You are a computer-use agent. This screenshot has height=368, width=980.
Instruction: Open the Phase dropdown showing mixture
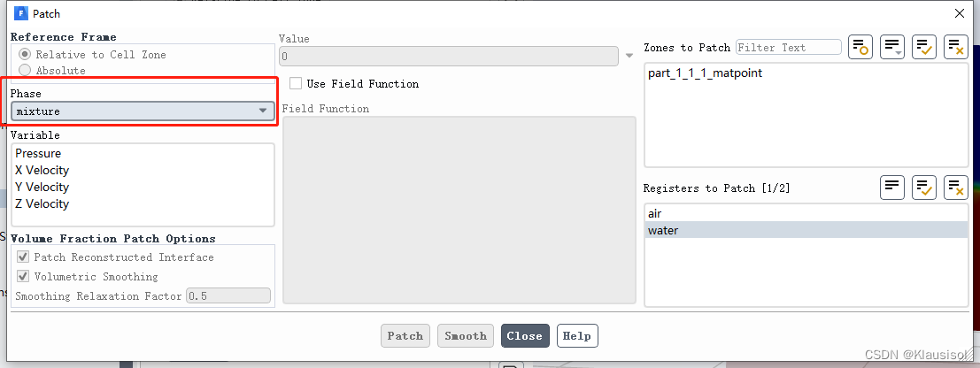[143, 111]
